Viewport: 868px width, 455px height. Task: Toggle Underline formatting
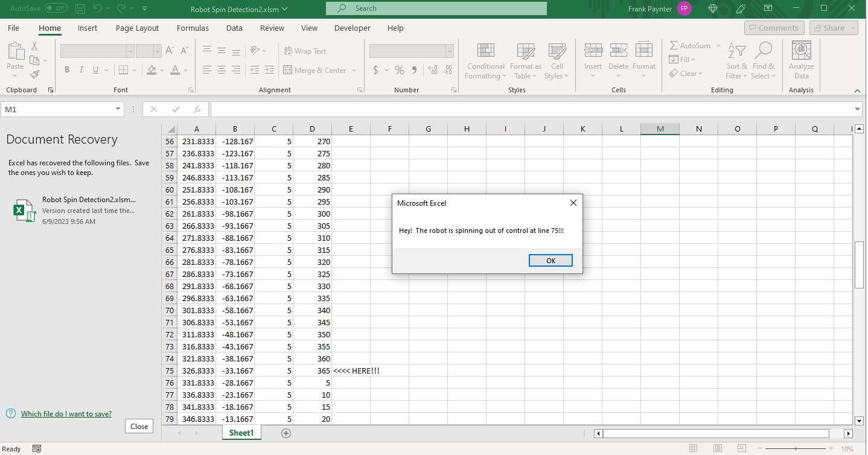click(96, 70)
